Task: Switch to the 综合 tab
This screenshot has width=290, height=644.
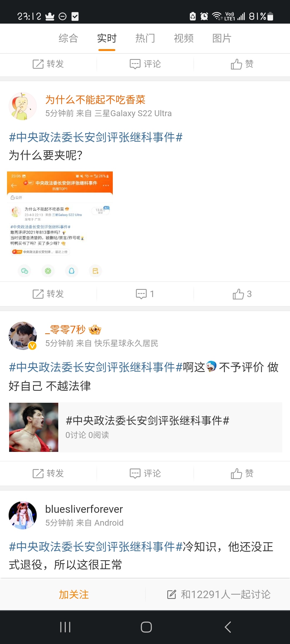Action: (x=68, y=38)
